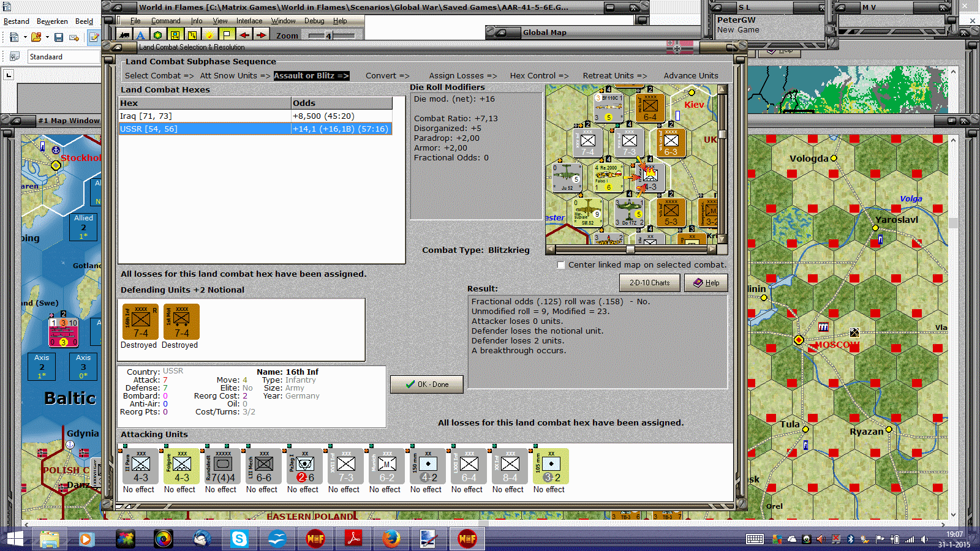Open the 2D-10 Charts button
Image resolution: width=980 pixels, height=551 pixels.
(650, 283)
